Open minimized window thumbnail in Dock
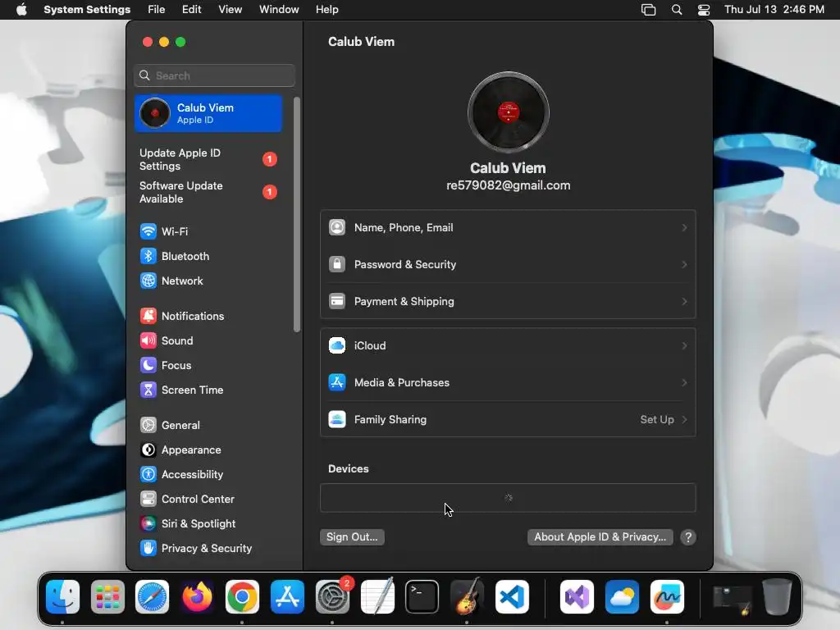Screen dimensions: 840x630 point(733,600)
